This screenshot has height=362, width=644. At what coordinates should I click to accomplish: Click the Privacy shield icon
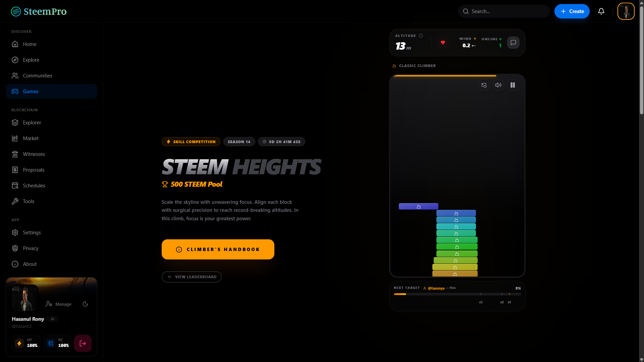point(15,248)
